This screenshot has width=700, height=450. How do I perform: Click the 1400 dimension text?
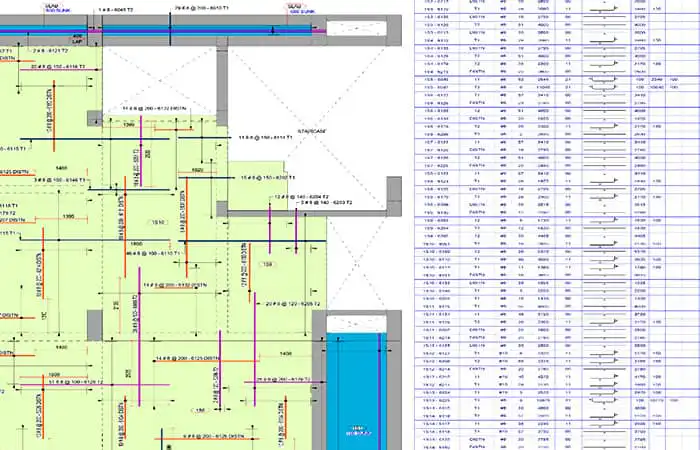tap(285, 354)
